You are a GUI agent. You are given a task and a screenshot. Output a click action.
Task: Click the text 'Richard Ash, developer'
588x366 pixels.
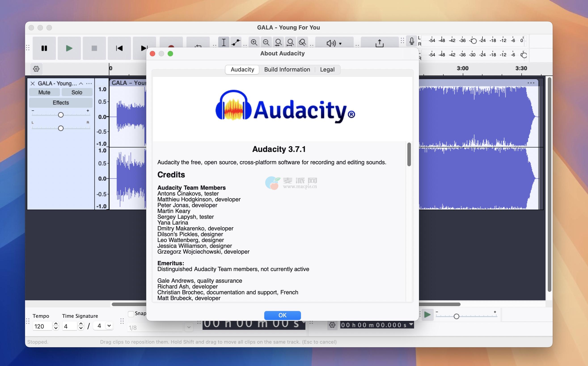click(187, 286)
